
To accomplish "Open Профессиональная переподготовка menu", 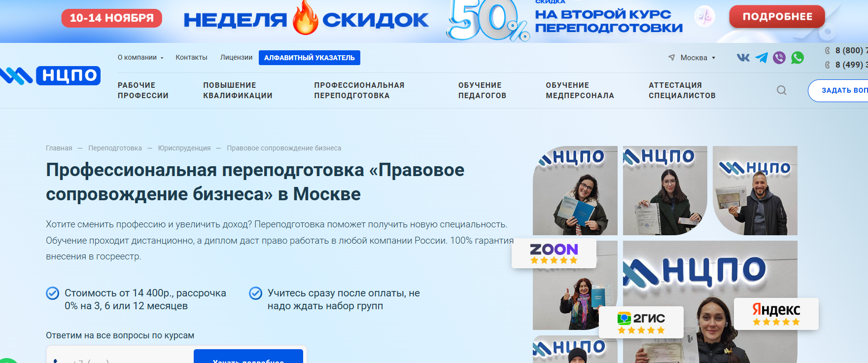I will 359,90.
